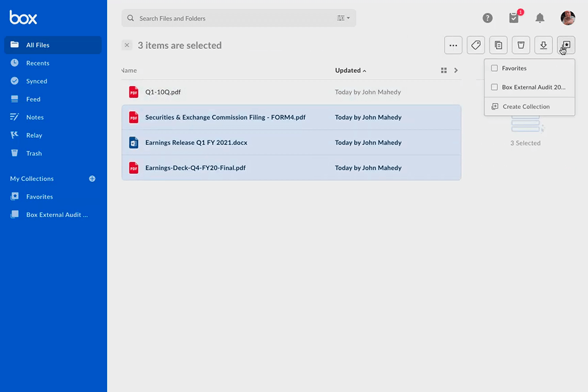Screen dimensions: 588x392
Task: Expand the details panel chevron
Action: tap(456, 70)
